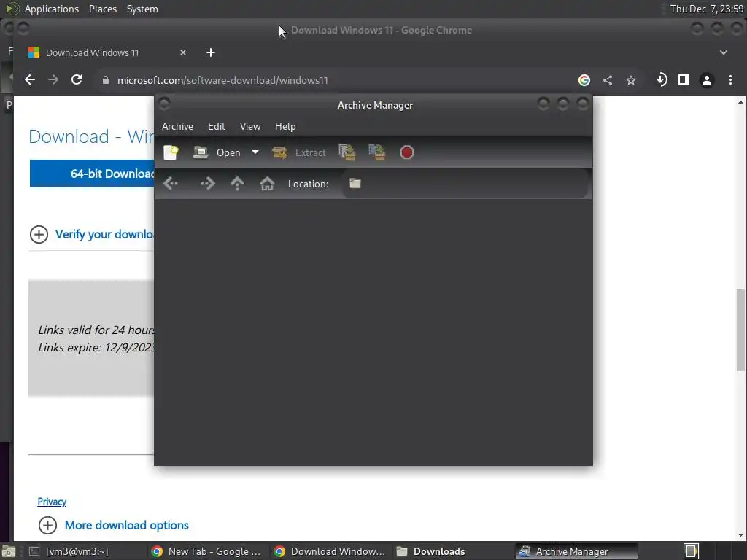Image resolution: width=747 pixels, height=560 pixels.
Task: Reload the Chrome page
Action: pos(77,80)
